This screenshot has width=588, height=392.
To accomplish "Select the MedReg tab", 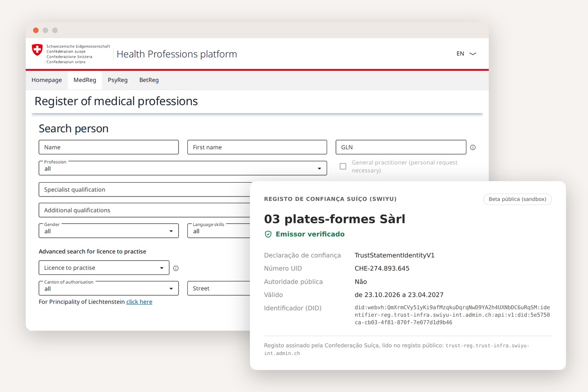I will [85, 80].
